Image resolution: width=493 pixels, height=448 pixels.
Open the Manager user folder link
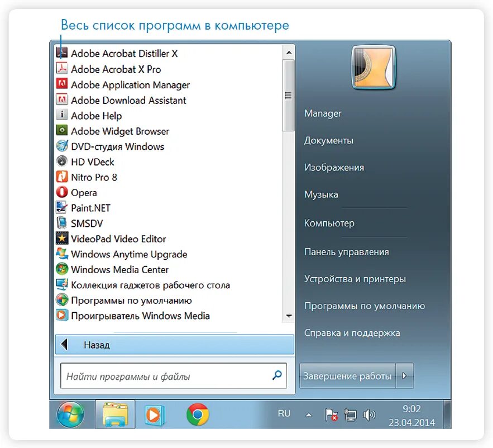(x=323, y=113)
